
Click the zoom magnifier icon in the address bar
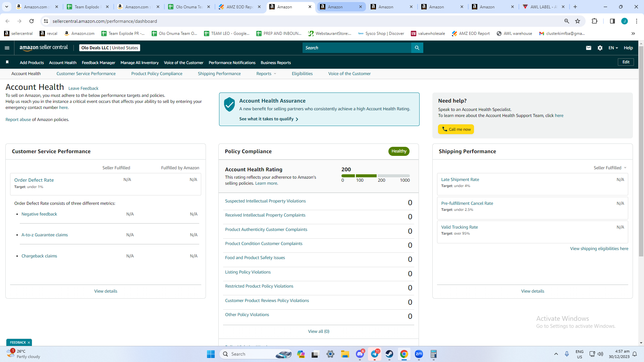coord(567,21)
